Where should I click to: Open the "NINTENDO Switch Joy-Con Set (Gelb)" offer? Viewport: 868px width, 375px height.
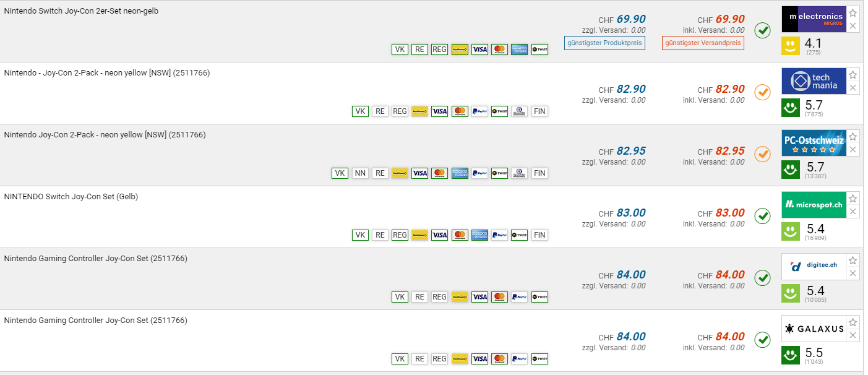(71, 197)
